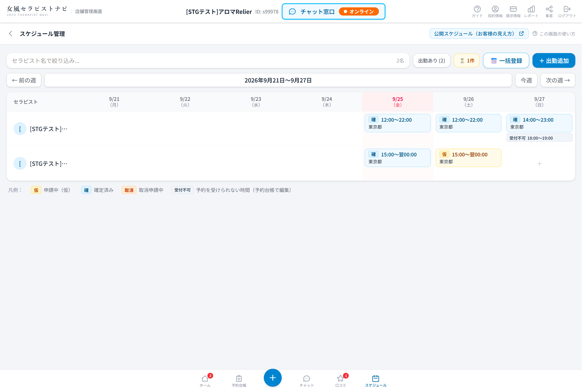
Task: Click the 受付不可 18:00〜19:00 block
Action: 545,139
